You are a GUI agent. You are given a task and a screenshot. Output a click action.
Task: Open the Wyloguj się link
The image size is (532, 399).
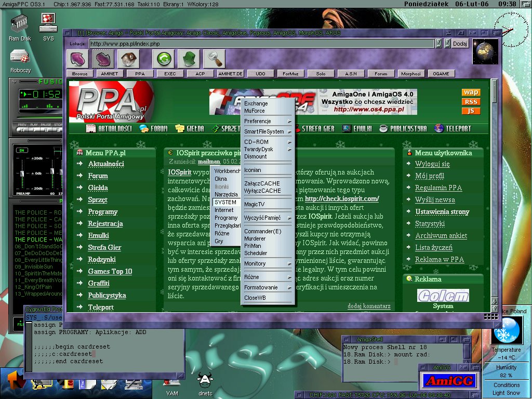tap(432, 164)
